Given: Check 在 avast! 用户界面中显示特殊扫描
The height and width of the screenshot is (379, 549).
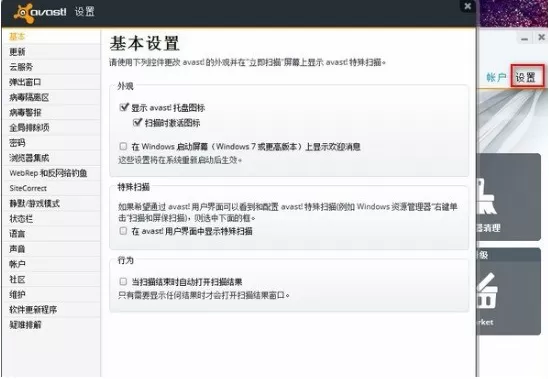Looking at the screenshot, I should (123, 230).
